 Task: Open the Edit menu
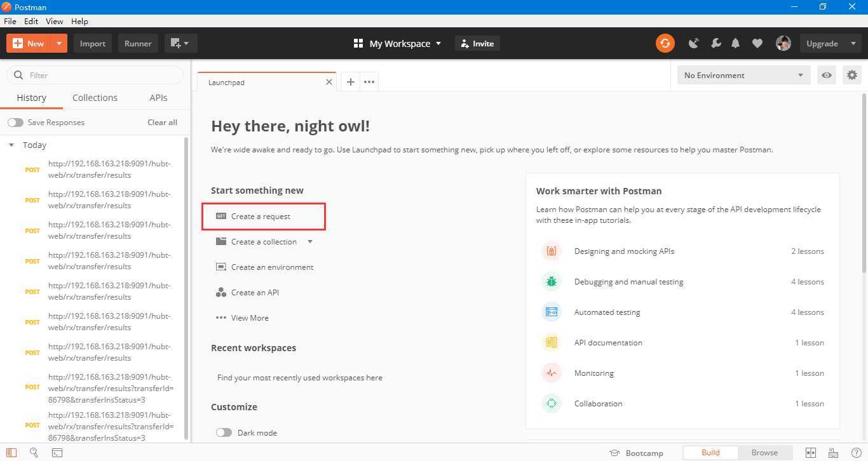(31, 21)
